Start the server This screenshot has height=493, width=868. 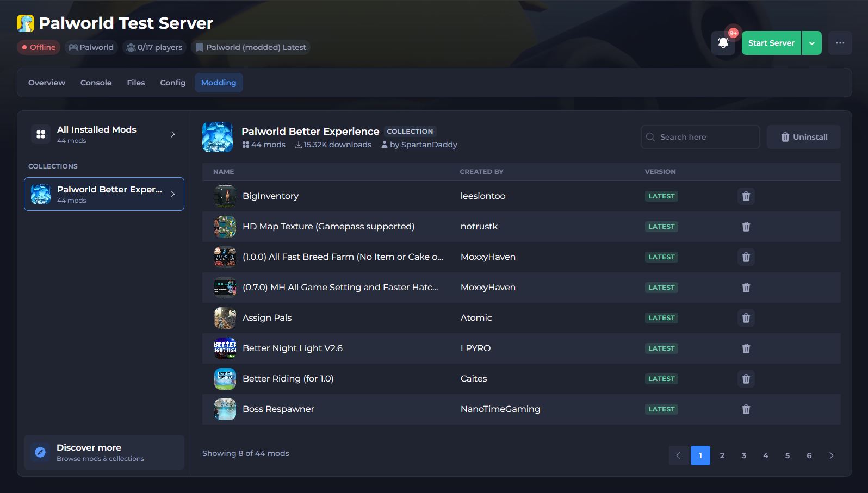click(x=771, y=43)
